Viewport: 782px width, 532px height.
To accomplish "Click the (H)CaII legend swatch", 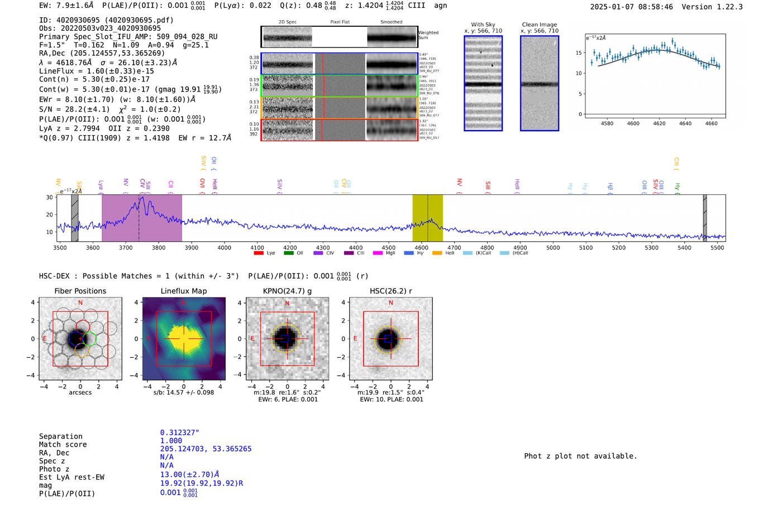I will (504, 253).
